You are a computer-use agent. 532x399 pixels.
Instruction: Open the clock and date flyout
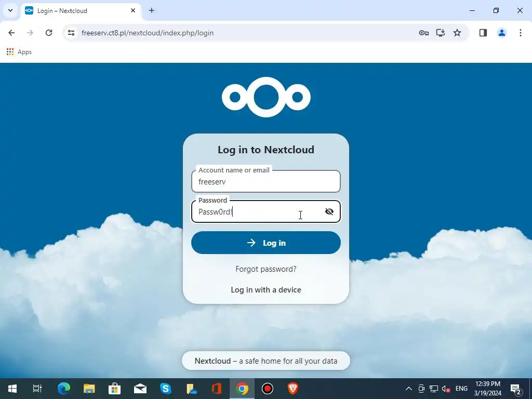pyautogui.click(x=487, y=389)
